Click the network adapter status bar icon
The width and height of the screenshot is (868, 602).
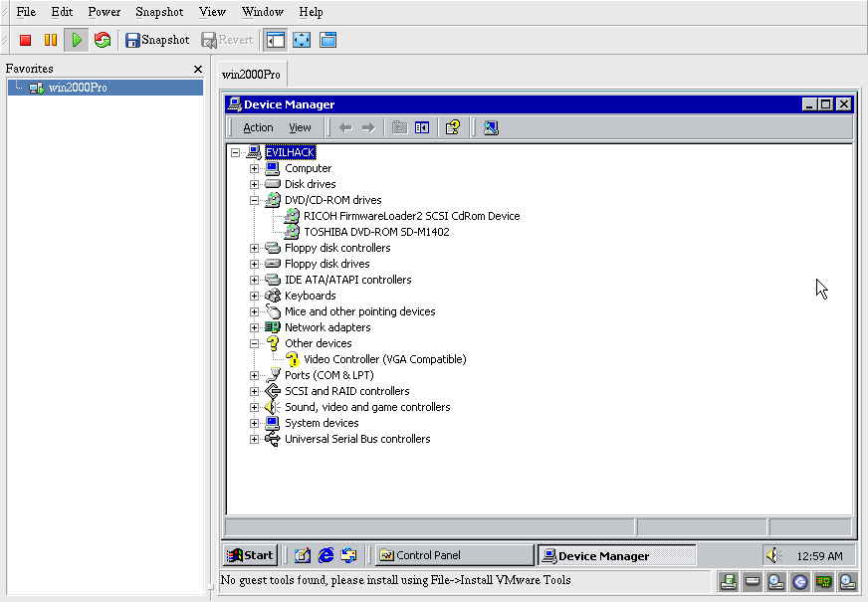(824, 581)
